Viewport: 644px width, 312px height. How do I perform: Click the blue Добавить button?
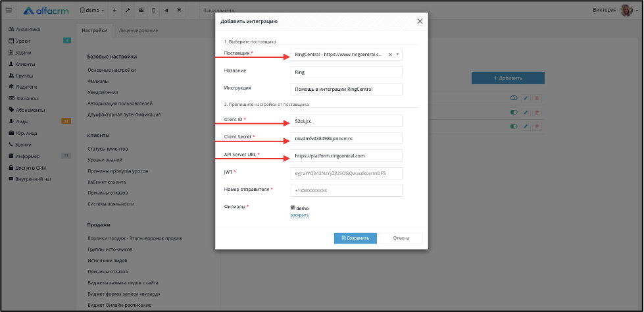tap(508, 78)
